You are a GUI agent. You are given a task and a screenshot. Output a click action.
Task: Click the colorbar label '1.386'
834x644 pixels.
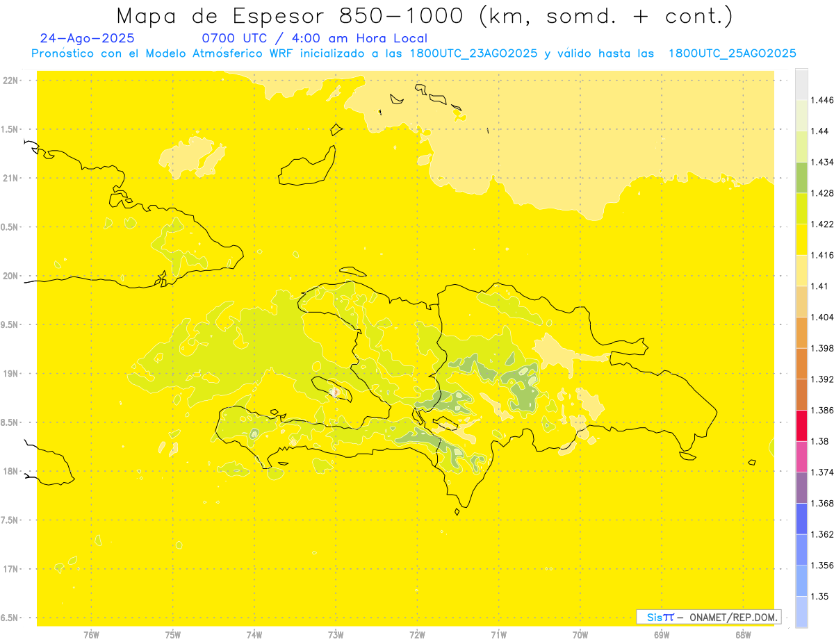click(x=822, y=411)
